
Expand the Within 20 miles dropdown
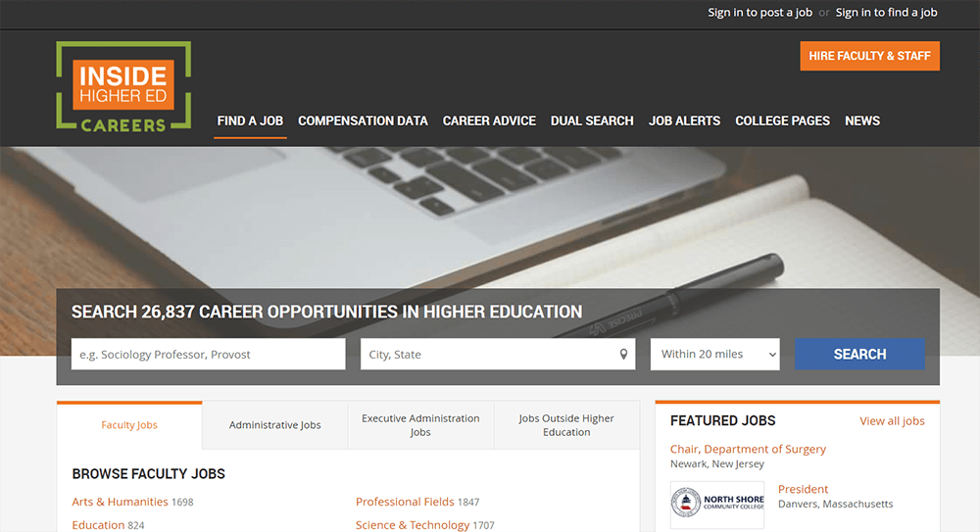click(714, 355)
